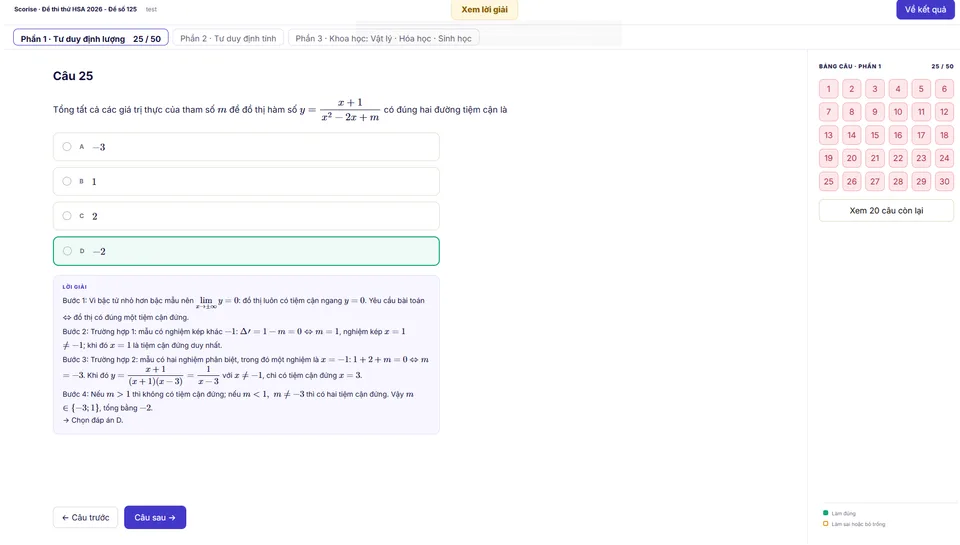Go to next question with Câu sau

pos(155,517)
